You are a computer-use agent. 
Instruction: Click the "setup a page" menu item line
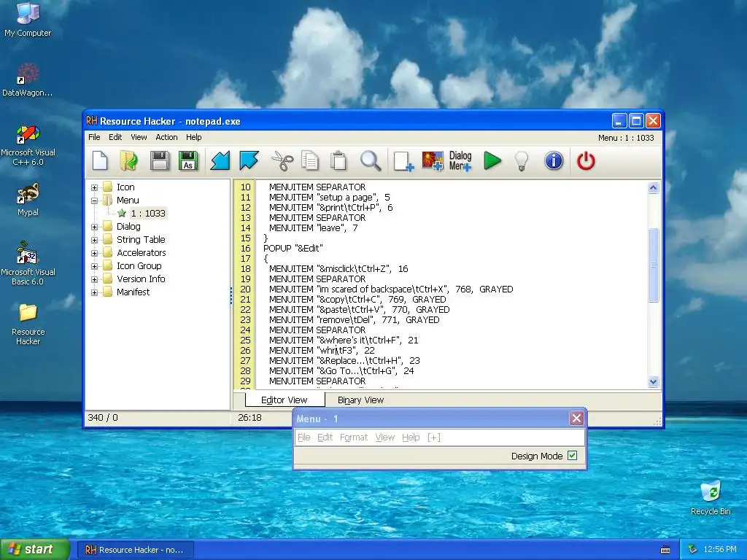(x=329, y=197)
